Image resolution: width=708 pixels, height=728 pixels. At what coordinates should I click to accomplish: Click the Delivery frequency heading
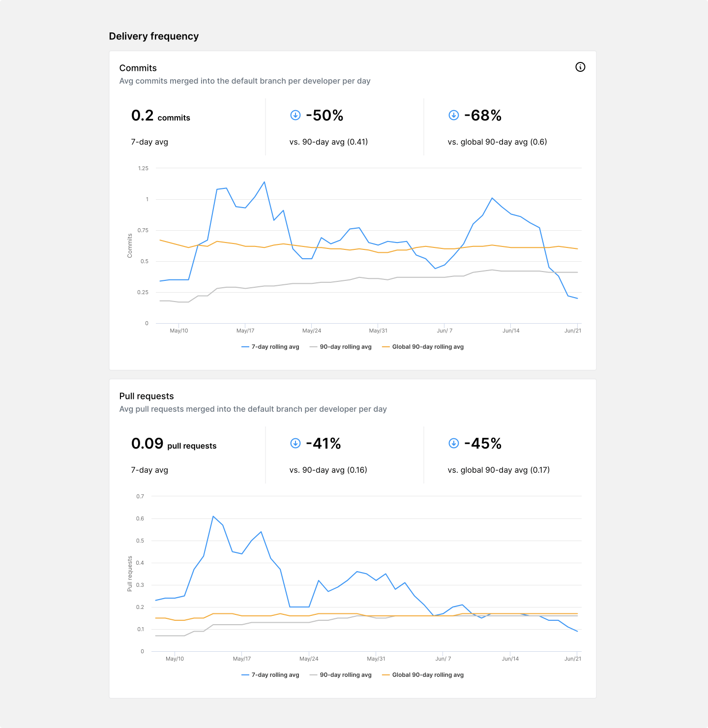point(154,36)
